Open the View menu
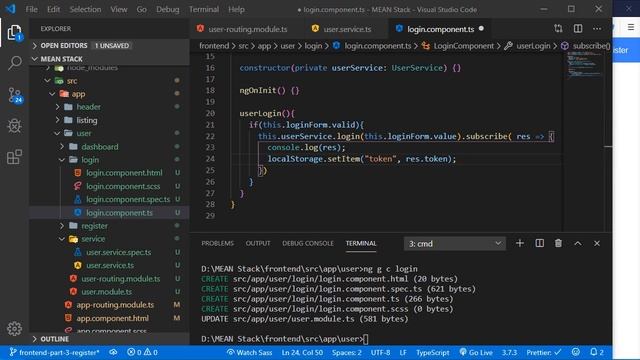The image size is (640, 360). 119,9
